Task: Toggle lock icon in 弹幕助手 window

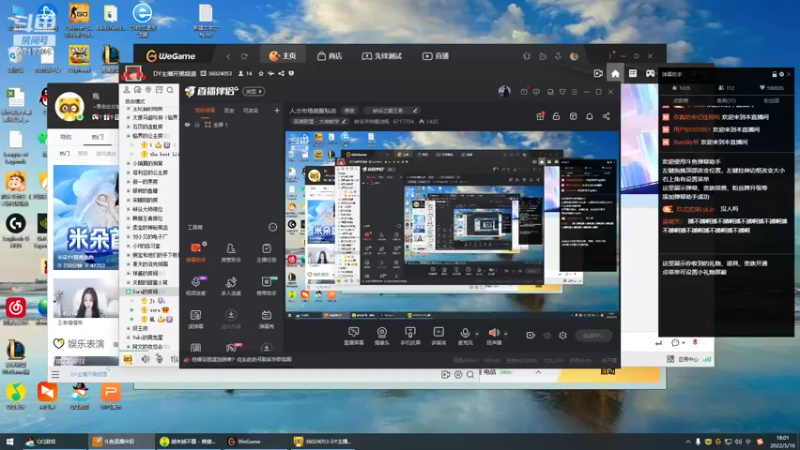Action: tap(774, 74)
